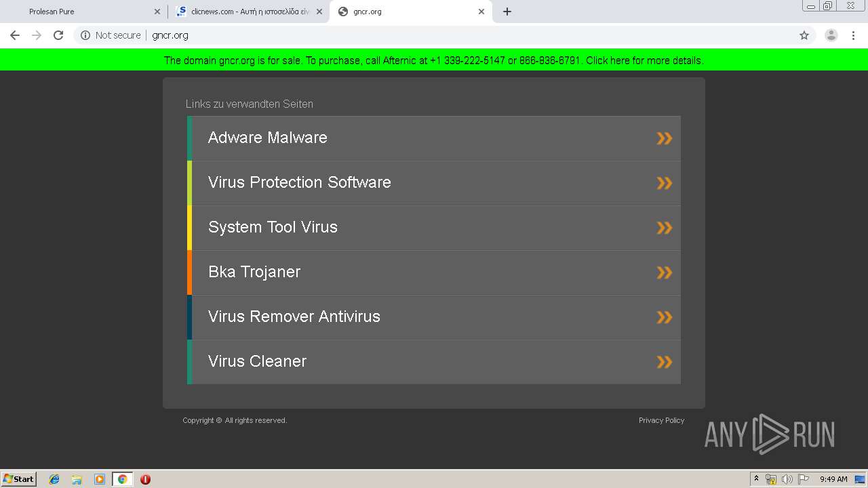
Task: Show hidden system tray icons
Action: (x=756, y=479)
